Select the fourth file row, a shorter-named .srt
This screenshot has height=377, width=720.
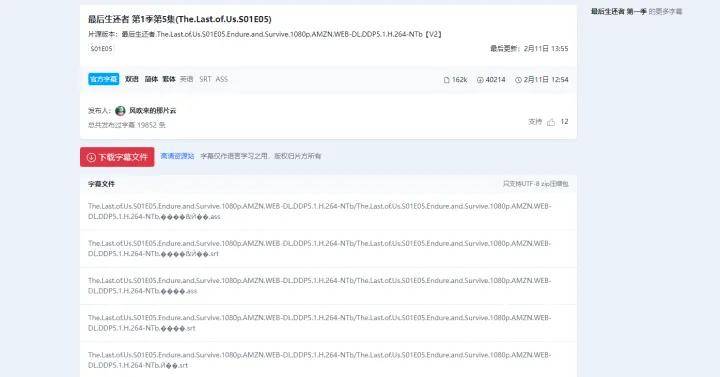[328, 323]
